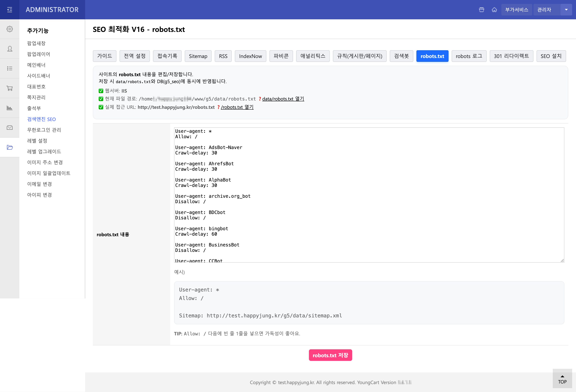
Task: Open the mail envelope sidebar icon
Action: pyautogui.click(x=10, y=128)
